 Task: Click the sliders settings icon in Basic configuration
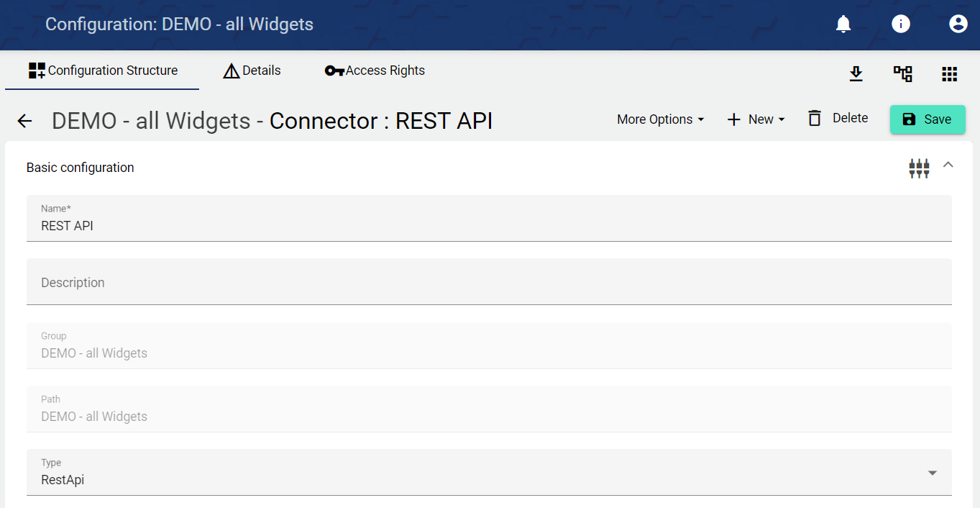[919, 168]
